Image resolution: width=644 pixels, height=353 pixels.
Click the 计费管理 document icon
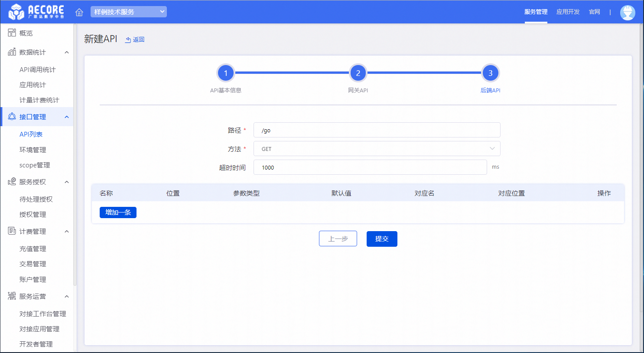click(12, 231)
